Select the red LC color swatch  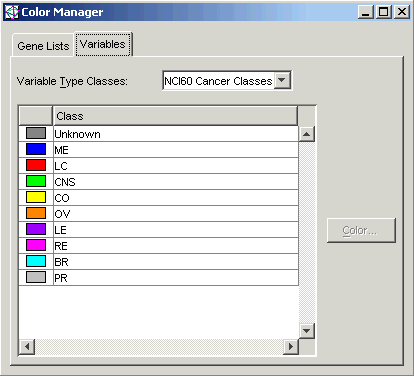(x=36, y=165)
